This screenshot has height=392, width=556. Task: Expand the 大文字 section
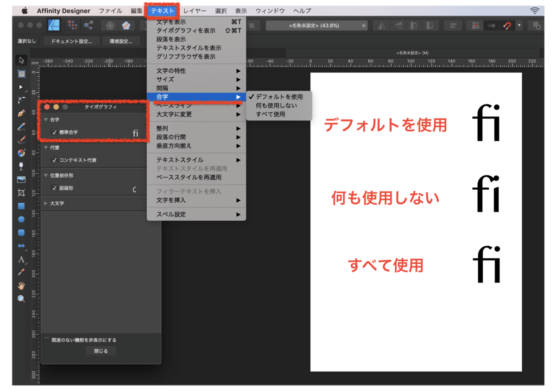45,203
